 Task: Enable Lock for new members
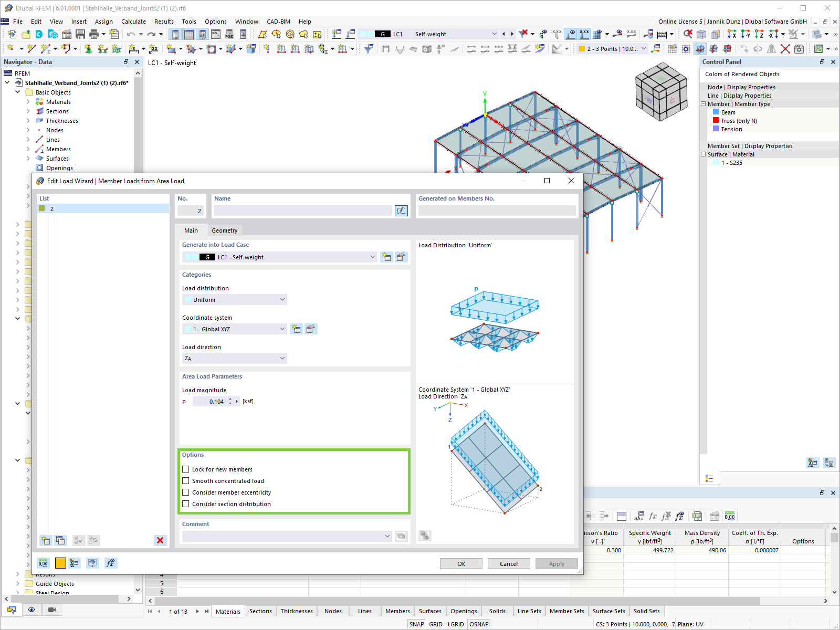[186, 469]
